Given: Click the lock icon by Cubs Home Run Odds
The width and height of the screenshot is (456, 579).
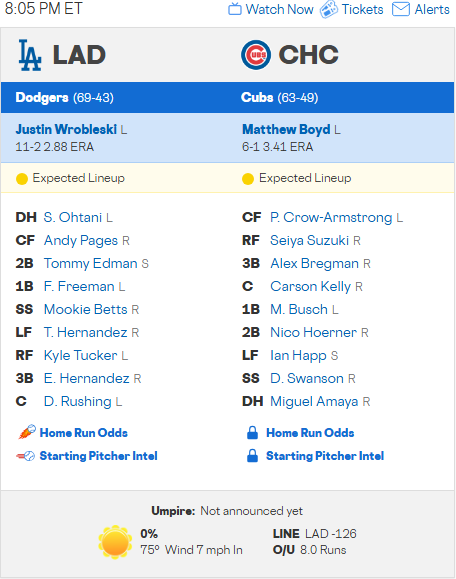Looking at the screenshot, I should click(252, 432).
